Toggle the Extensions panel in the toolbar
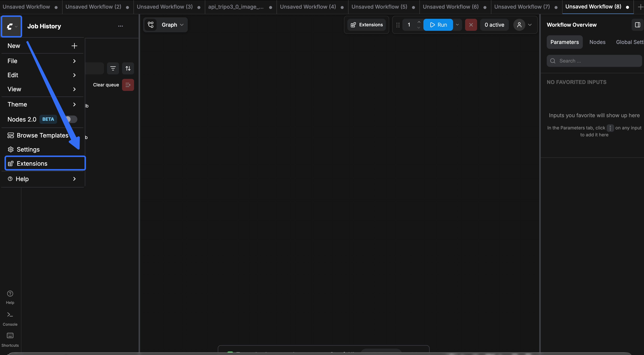 [366, 25]
